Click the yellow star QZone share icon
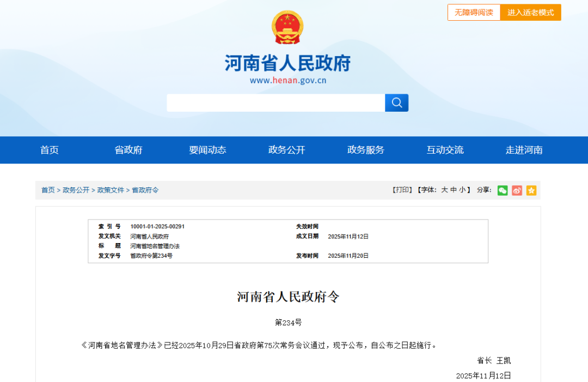 click(x=531, y=190)
